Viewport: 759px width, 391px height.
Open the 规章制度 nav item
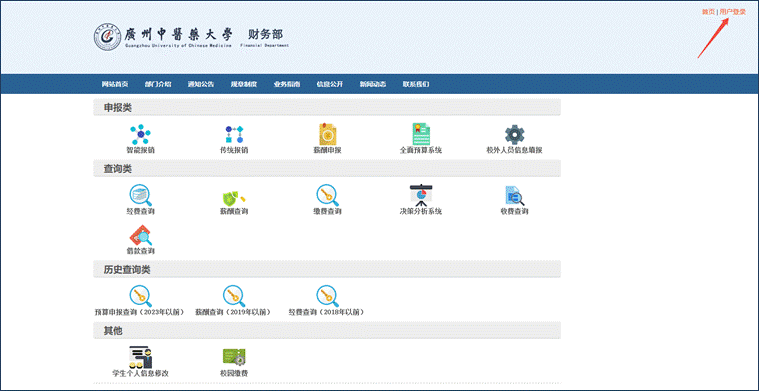point(243,84)
